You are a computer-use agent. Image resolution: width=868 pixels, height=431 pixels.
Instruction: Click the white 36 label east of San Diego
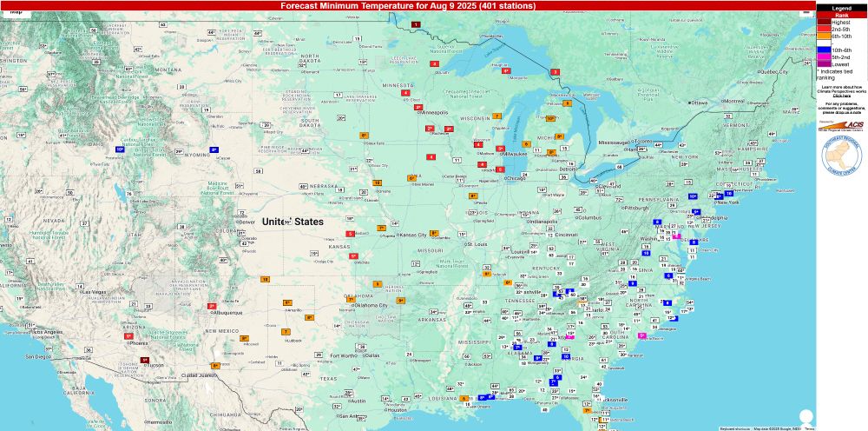(88, 349)
